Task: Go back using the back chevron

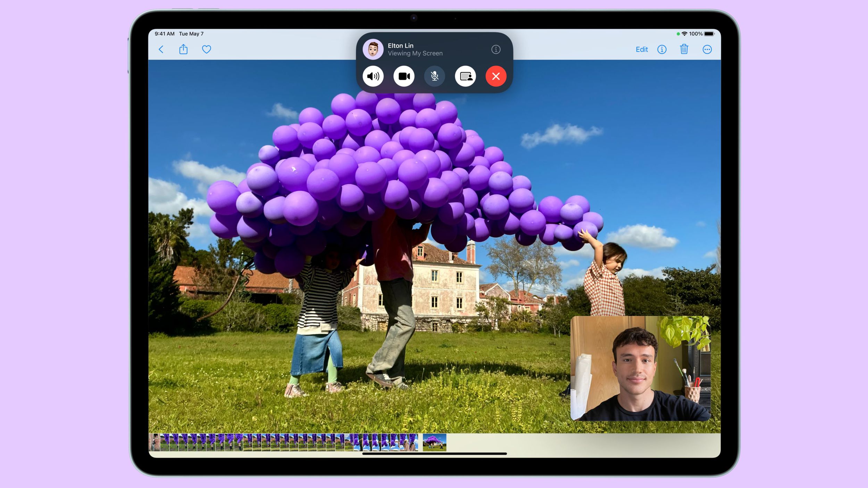Action: (161, 49)
